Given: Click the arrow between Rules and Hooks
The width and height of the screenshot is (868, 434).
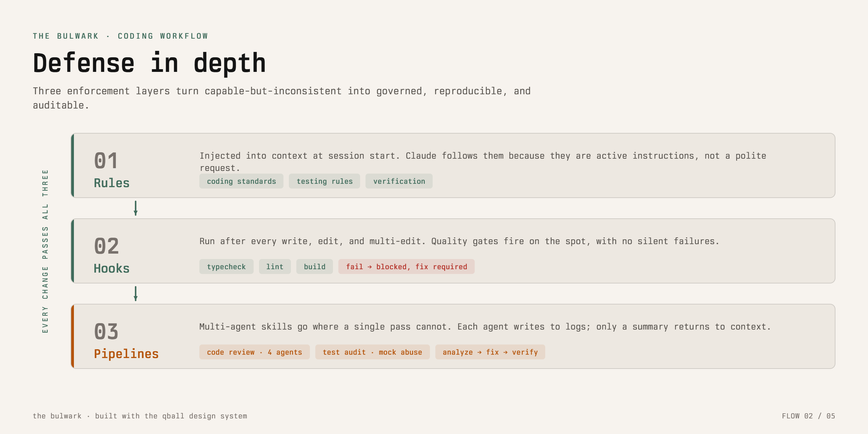Looking at the screenshot, I should click(136, 208).
